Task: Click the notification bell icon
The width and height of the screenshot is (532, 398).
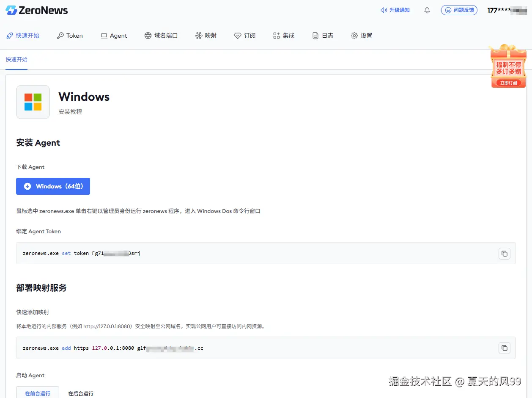Action: pos(427,10)
